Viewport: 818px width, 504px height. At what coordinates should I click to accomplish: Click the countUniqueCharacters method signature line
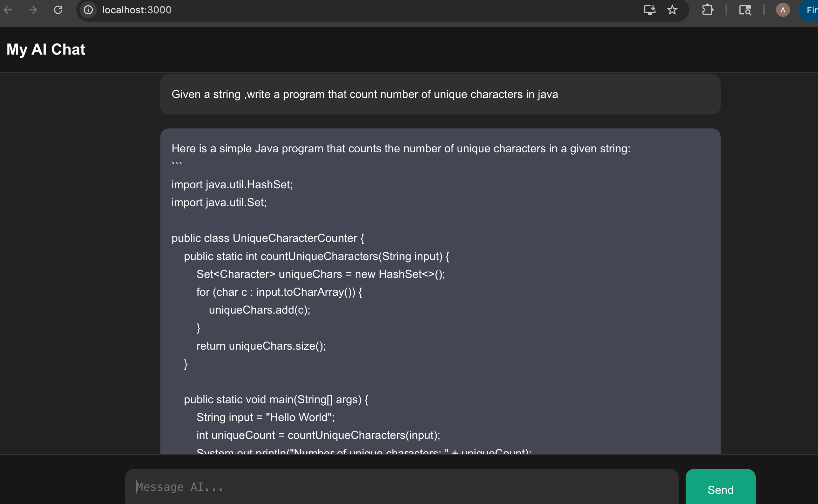tap(317, 256)
